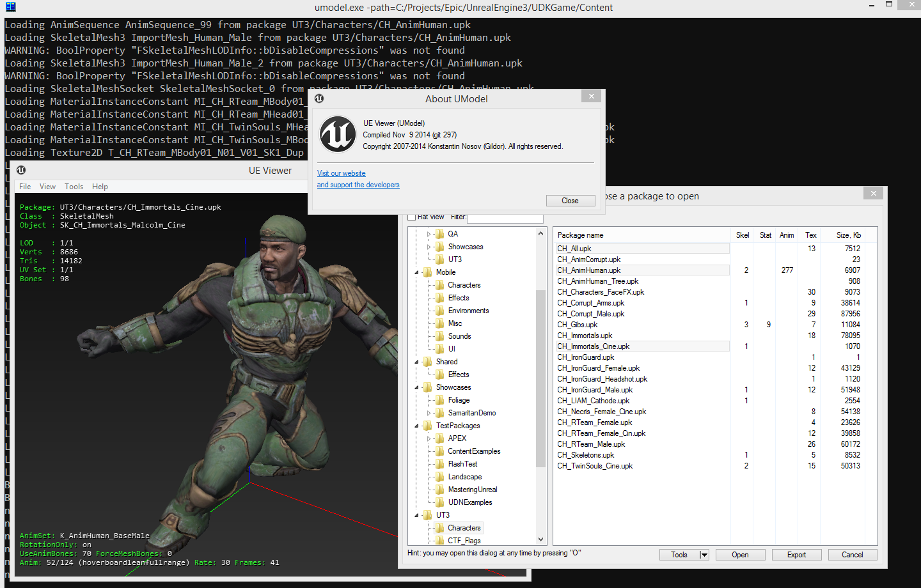Sort by the Tex column header
The image size is (921, 588).
(810, 235)
